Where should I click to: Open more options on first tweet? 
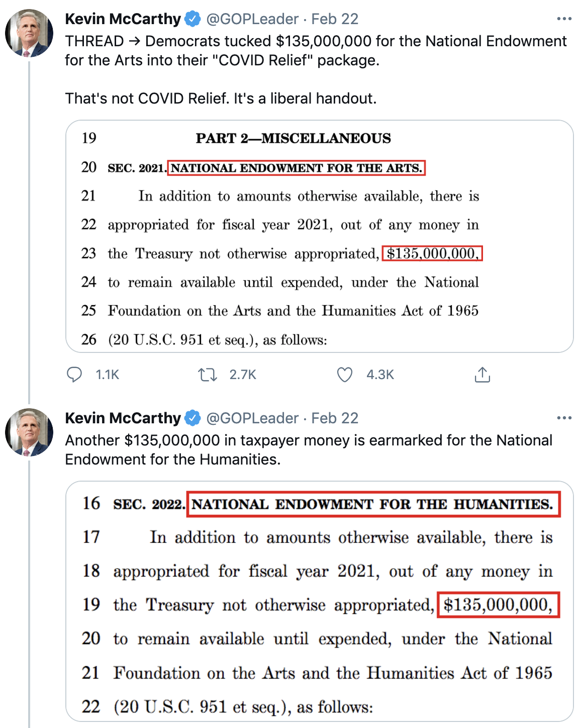[564, 19]
